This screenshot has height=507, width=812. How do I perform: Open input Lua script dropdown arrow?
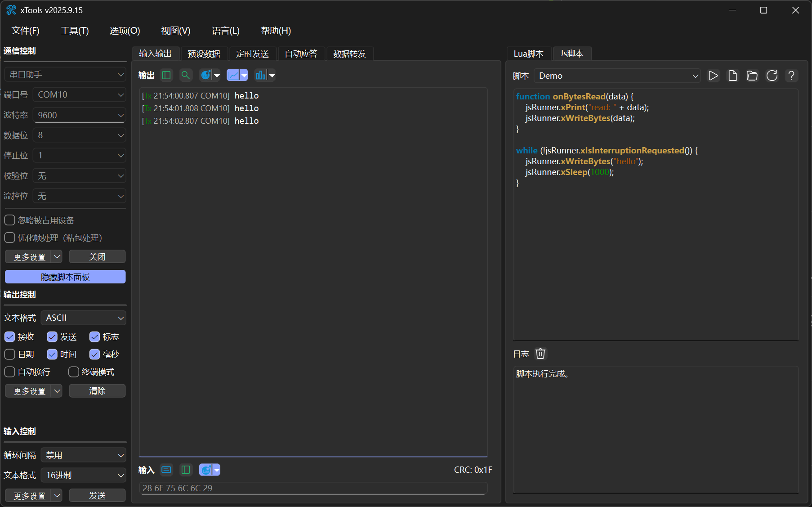point(217,470)
